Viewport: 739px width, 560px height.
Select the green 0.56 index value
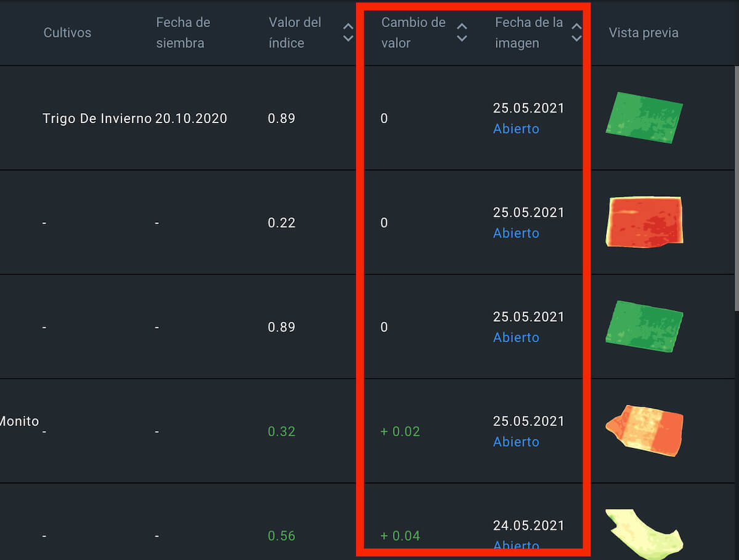point(281,536)
